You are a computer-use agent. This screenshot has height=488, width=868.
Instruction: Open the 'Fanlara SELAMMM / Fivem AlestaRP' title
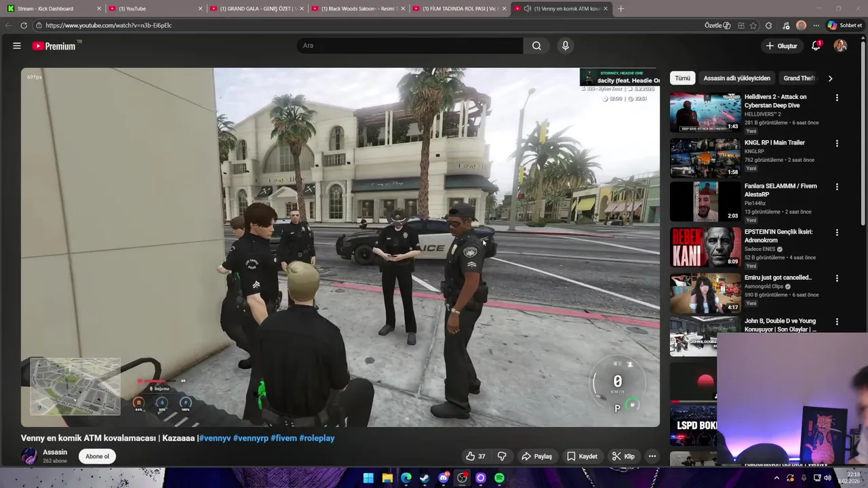coord(781,190)
